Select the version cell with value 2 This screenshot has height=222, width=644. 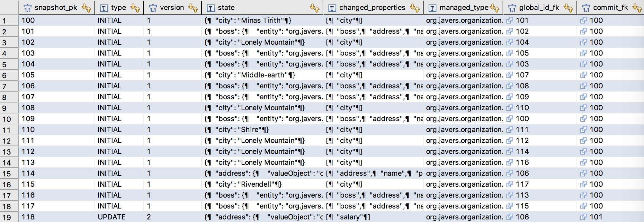click(173, 217)
